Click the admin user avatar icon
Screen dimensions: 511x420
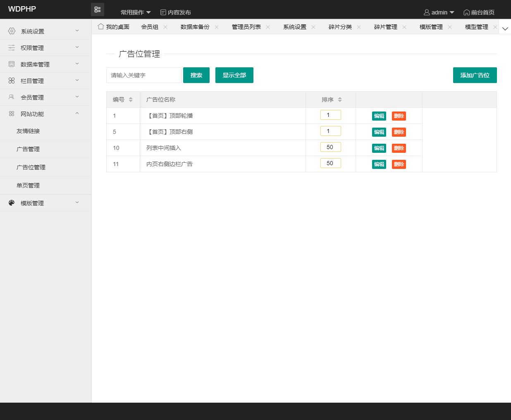[427, 12]
